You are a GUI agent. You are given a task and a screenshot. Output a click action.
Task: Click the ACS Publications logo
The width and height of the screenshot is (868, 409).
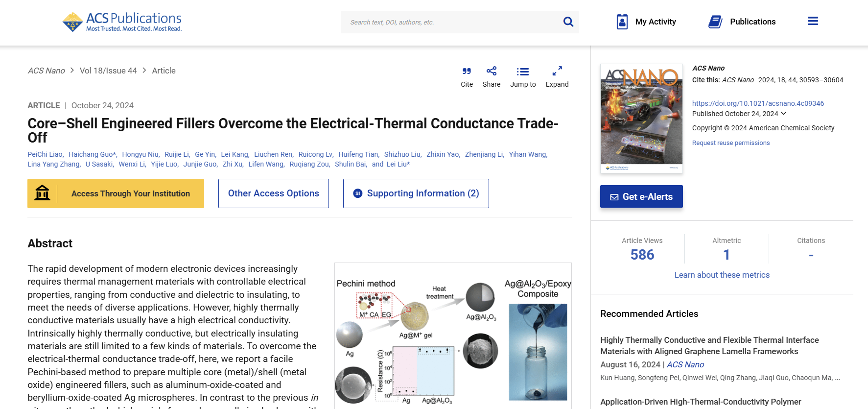[x=122, y=22]
